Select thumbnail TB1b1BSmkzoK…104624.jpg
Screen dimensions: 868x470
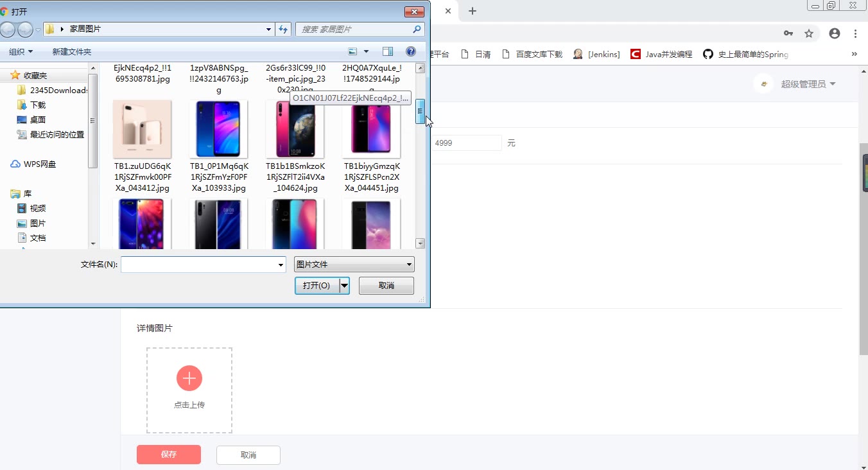coord(295,129)
